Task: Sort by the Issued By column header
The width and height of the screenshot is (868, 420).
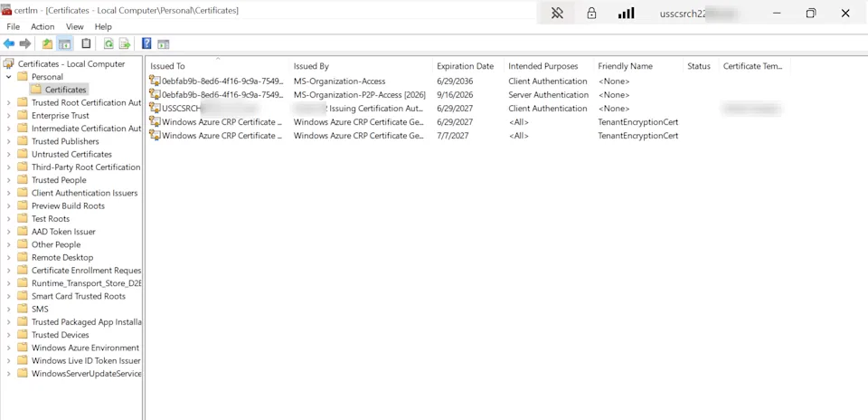Action: coord(361,66)
